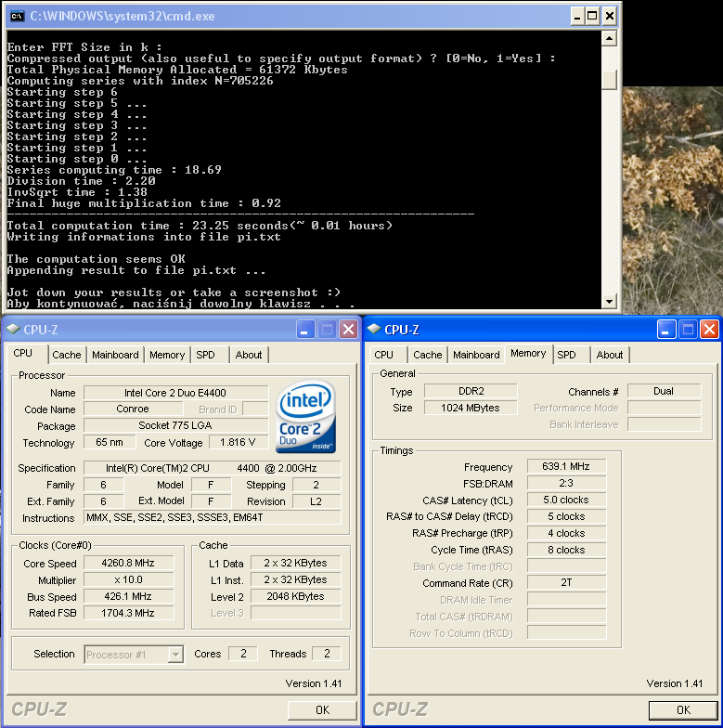Click the cmd window scrollbar thumb

click(609, 80)
